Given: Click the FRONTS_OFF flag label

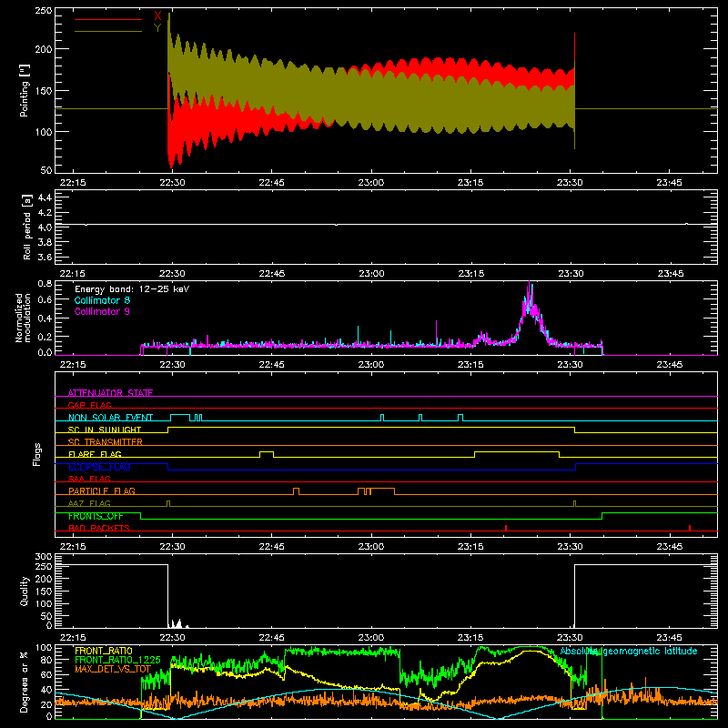Looking at the screenshot, I should coord(96,516).
